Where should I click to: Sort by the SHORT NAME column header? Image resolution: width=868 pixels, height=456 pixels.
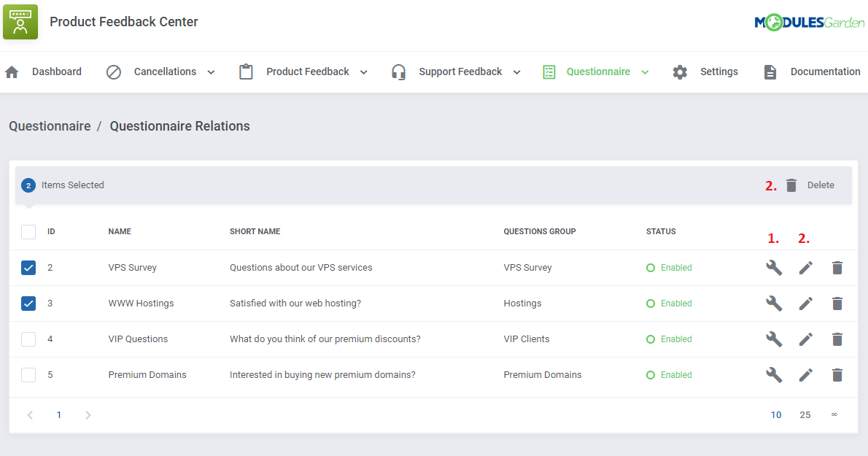(255, 232)
